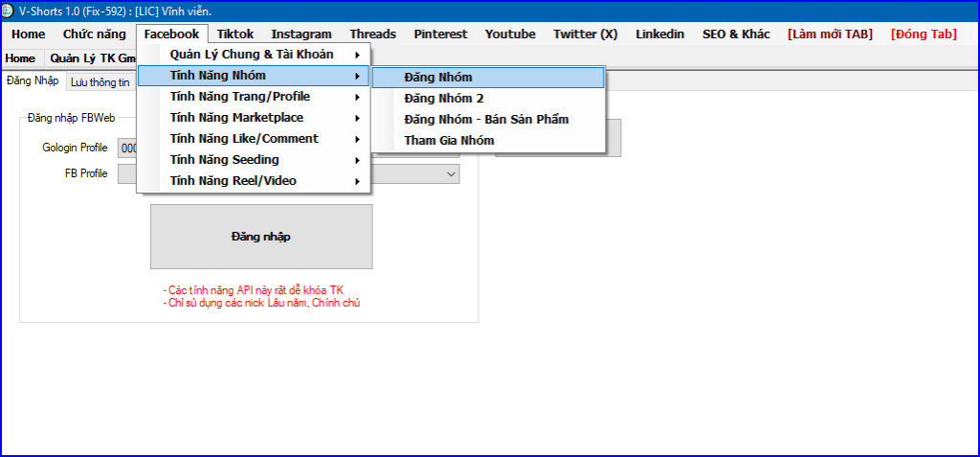Click the red [Làm mới TAB] button
The height and width of the screenshot is (457, 980).
[x=830, y=34]
